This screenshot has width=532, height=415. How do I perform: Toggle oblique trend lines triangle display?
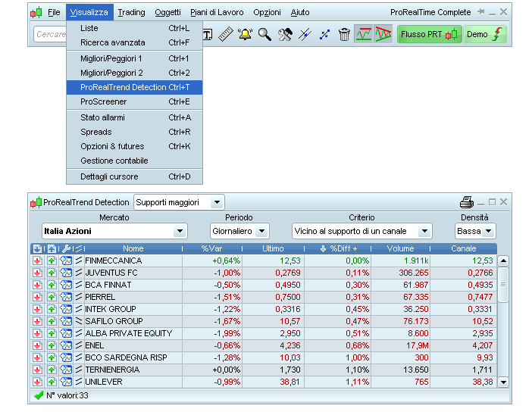pos(383,34)
